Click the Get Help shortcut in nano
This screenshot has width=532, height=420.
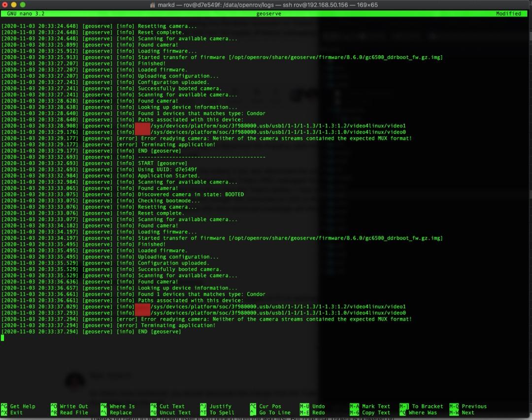pyautogui.click(x=22, y=406)
